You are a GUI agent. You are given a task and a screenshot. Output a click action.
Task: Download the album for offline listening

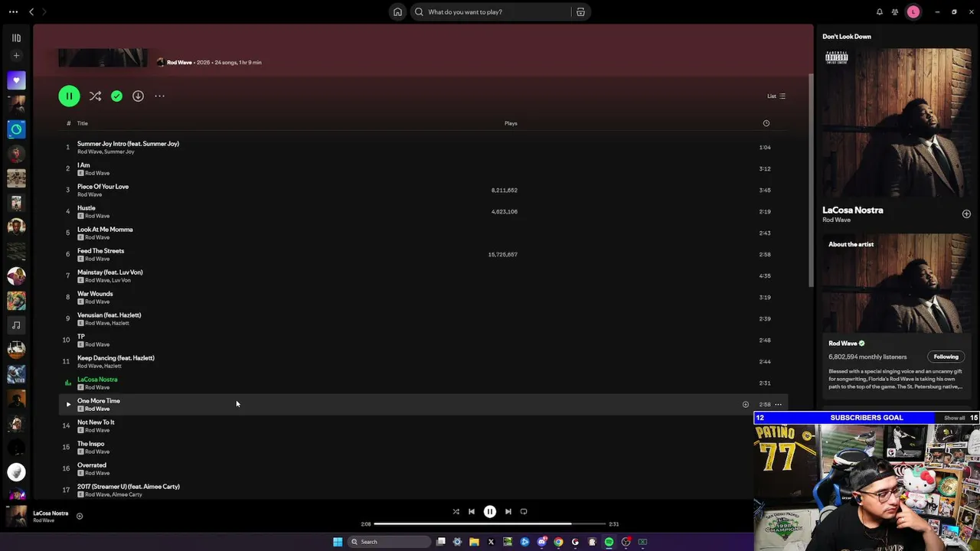(138, 96)
